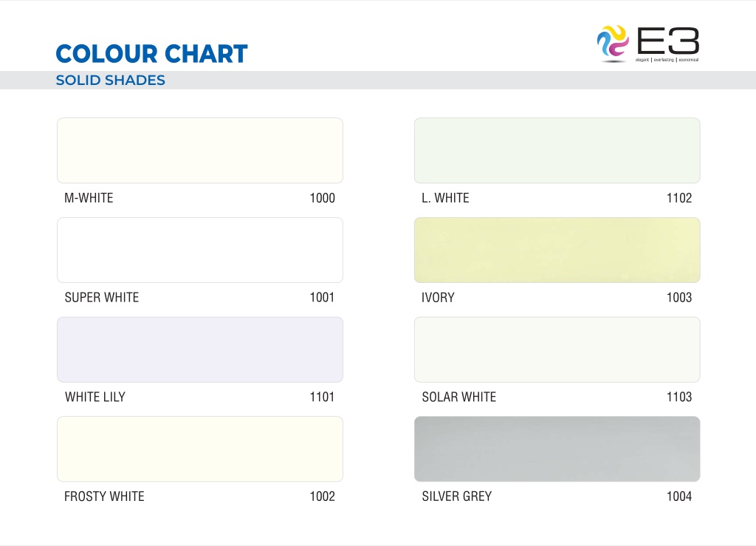Click shade code 1101
This screenshot has height=546, width=756.
(322, 397)
